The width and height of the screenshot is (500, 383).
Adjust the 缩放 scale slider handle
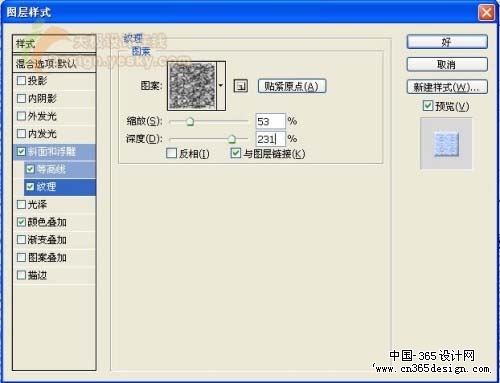190,121
